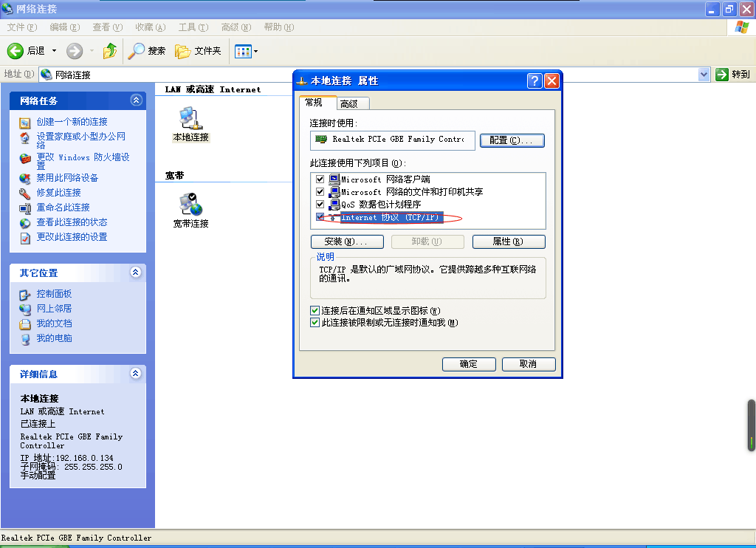Screen dimensions: 756x548
Task: Uncheck QoS 数据包计划程序 checkbox
Action: (x=320, y=205)
